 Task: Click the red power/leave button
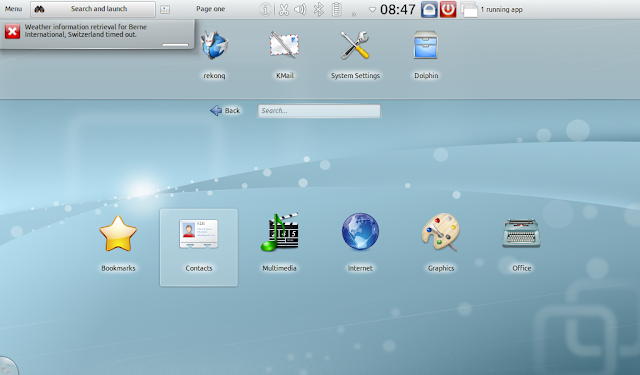pyautogui.click(x=448, y=9)
